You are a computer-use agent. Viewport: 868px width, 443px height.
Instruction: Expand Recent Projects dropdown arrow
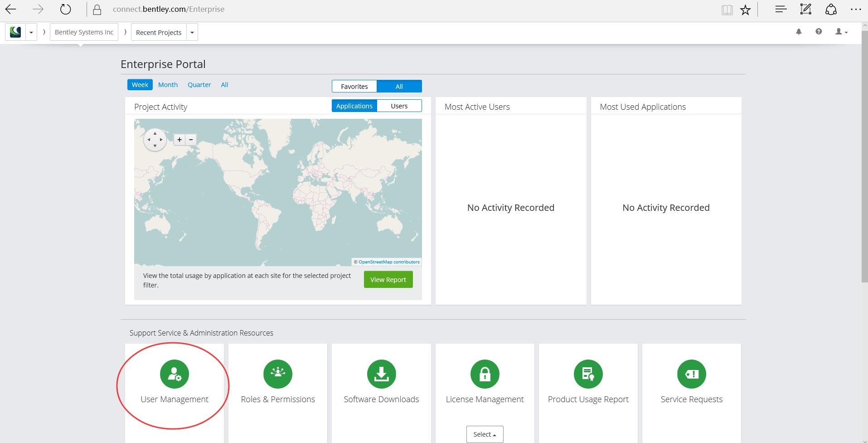(192, 32)
